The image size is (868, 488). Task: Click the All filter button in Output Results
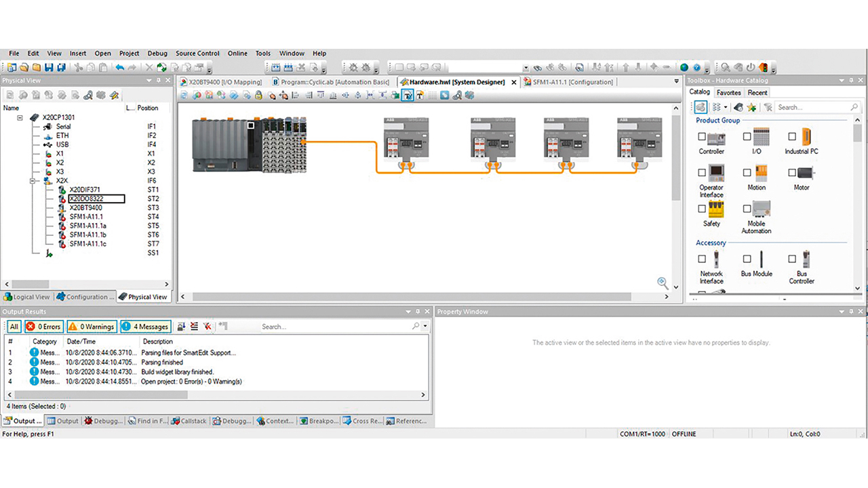pyautogui.click(x=14, y=327)
